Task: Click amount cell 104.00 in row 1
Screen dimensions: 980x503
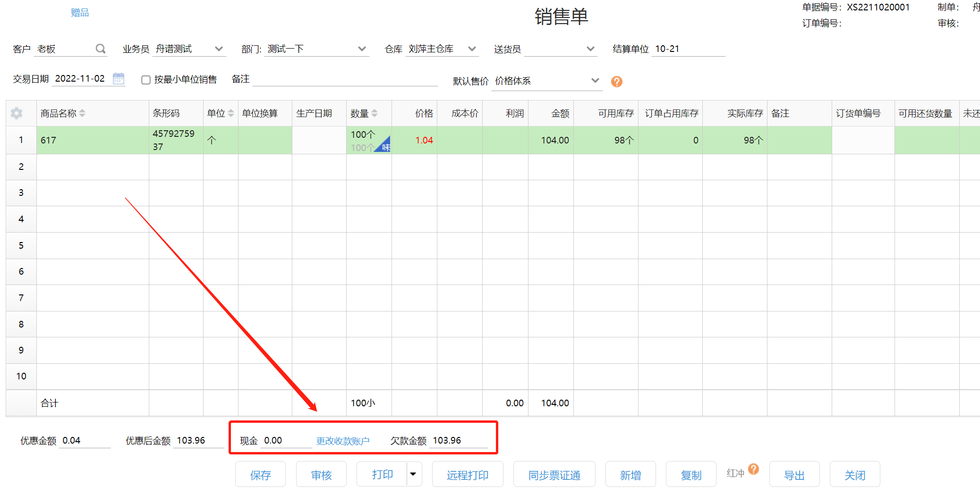Action: pyautogui.click(x=551, y=140)
